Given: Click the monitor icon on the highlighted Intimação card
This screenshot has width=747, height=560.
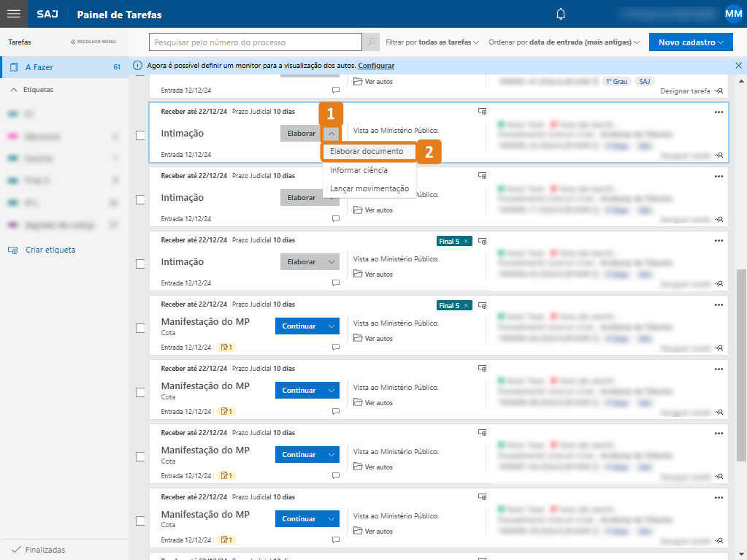Looking at the screenshot, I should [x=482, y=111].
